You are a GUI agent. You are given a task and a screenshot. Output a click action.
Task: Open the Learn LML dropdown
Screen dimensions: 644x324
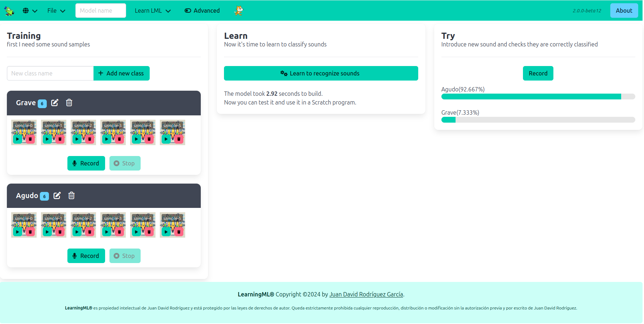click(x=153, y=11)
